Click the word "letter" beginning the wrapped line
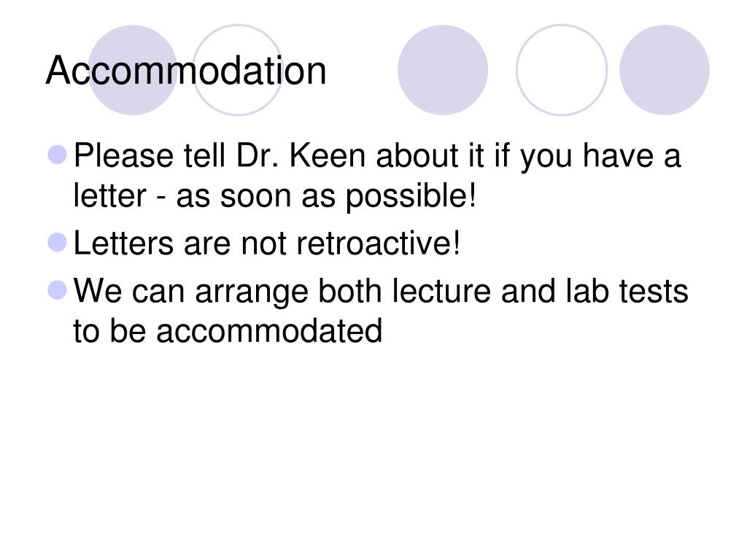Viewport: 747px width, 560px height. tap(109, 195)
